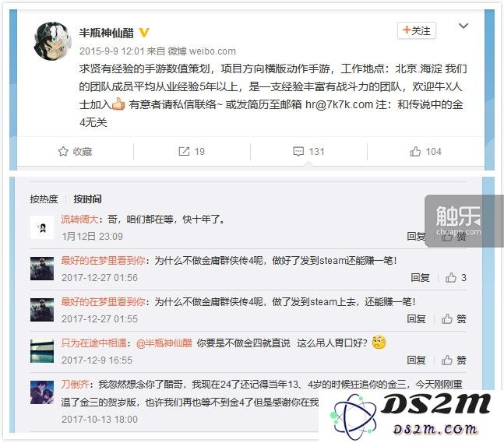
Task: Like the 01:56 comment showing 3 likes
Action: (x=451, y=278)
